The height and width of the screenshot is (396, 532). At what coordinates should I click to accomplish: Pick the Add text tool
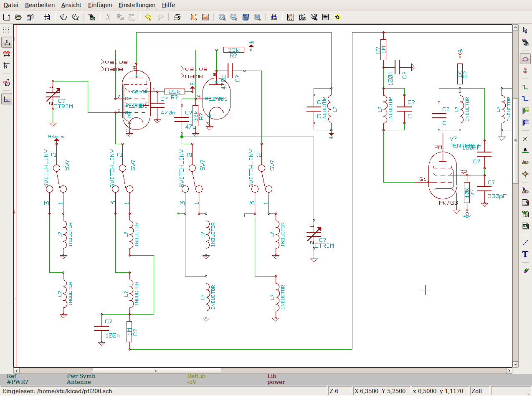[x=525, y=254]
